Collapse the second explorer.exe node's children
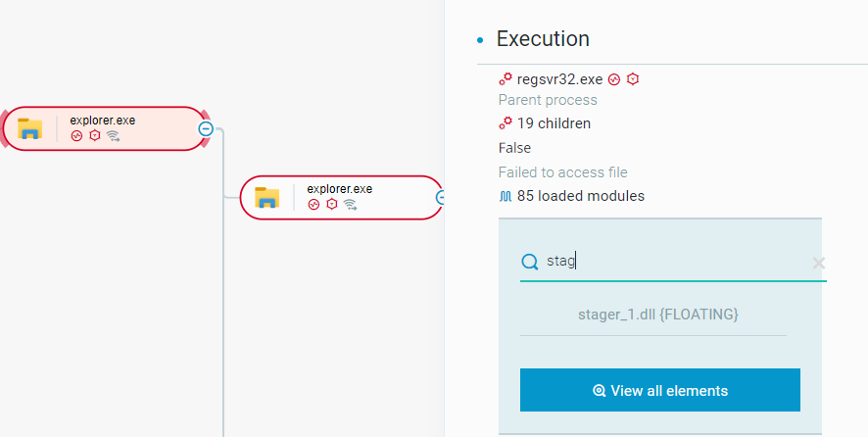The image size is (868, 437). (x=441, y=197)
